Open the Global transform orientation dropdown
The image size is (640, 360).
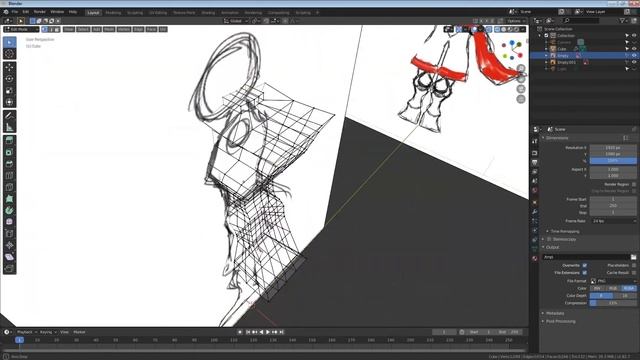coord(236,21)
